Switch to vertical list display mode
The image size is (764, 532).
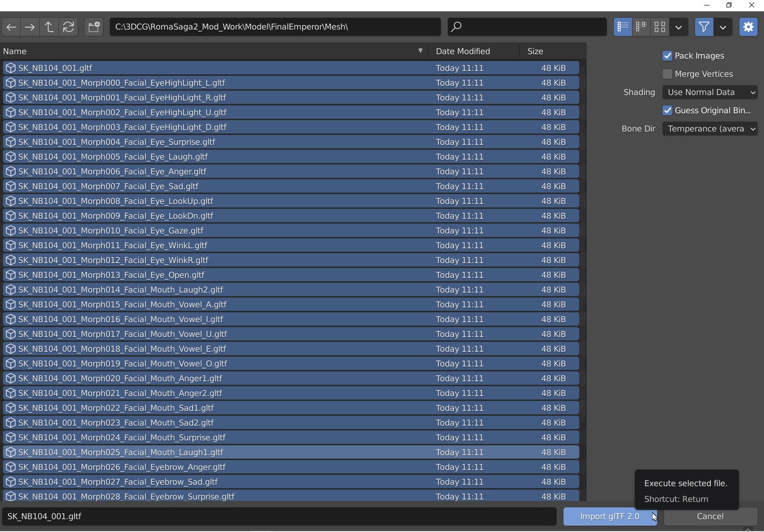tap(623, 27)
